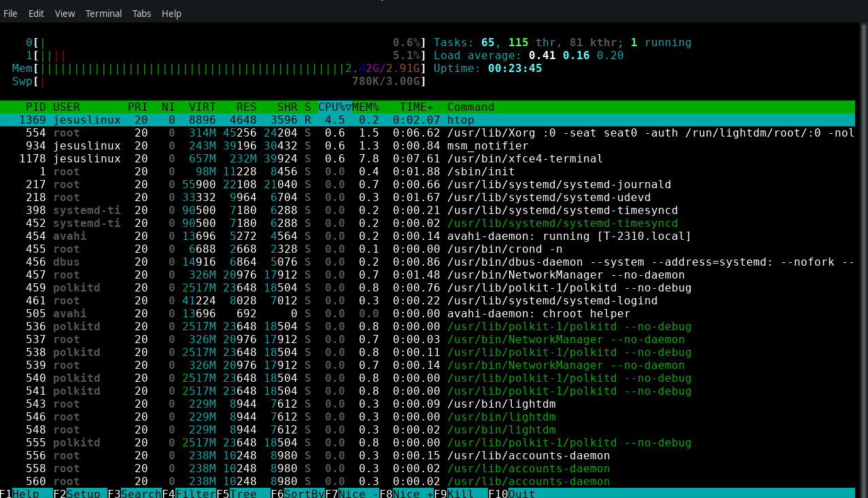This screenshot has width=868, height=498.
Task: Click the CPU 1 usage meter
Action: click(x=226, y=56)
